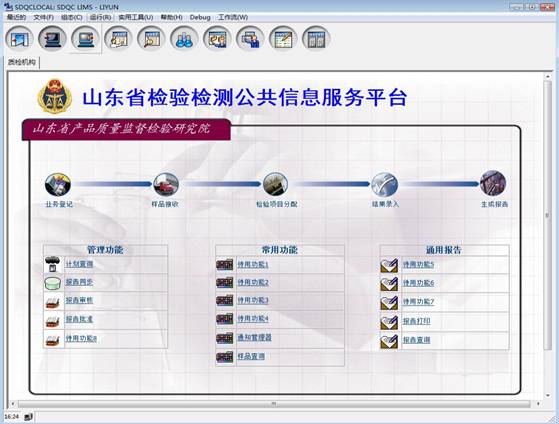Select the 质检机构 tab
The height and width of the screenshot is (424, 559).
[x=22, y=62]
